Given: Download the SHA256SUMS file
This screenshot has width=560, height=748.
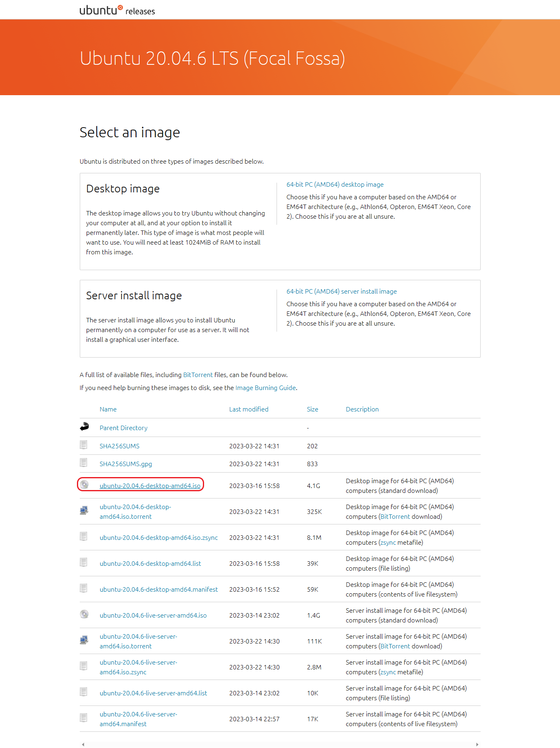Looking at the screenshot, I should coord(119,446).
